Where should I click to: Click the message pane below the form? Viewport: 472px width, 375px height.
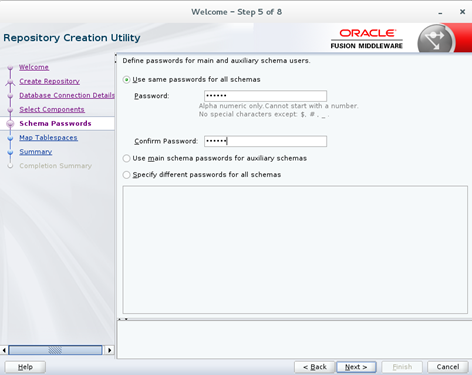[x=295, y=339]
